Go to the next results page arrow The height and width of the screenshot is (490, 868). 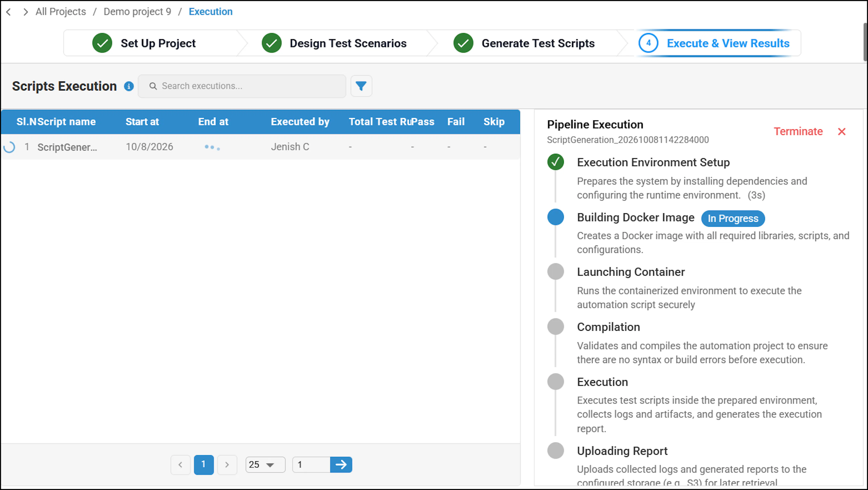click(x=227, y=465)
